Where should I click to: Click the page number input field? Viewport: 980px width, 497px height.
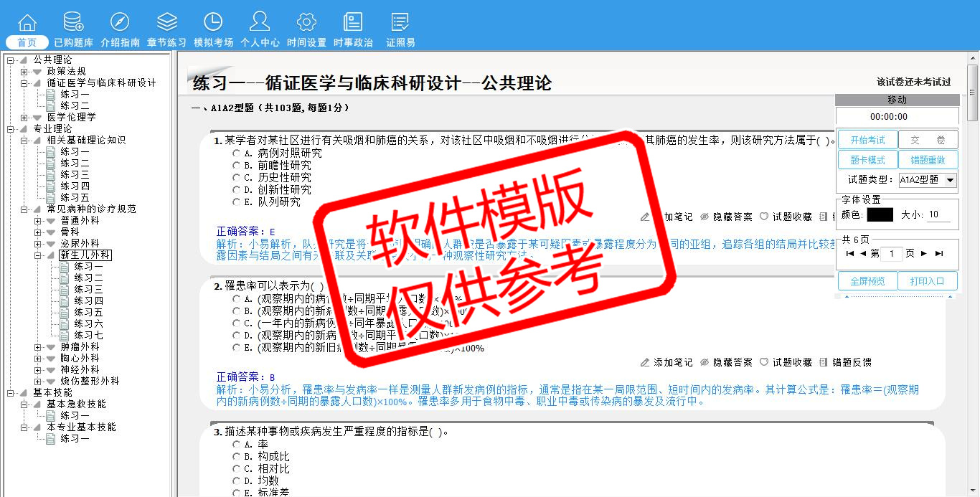pyautogui.click(x=892, y=254)
